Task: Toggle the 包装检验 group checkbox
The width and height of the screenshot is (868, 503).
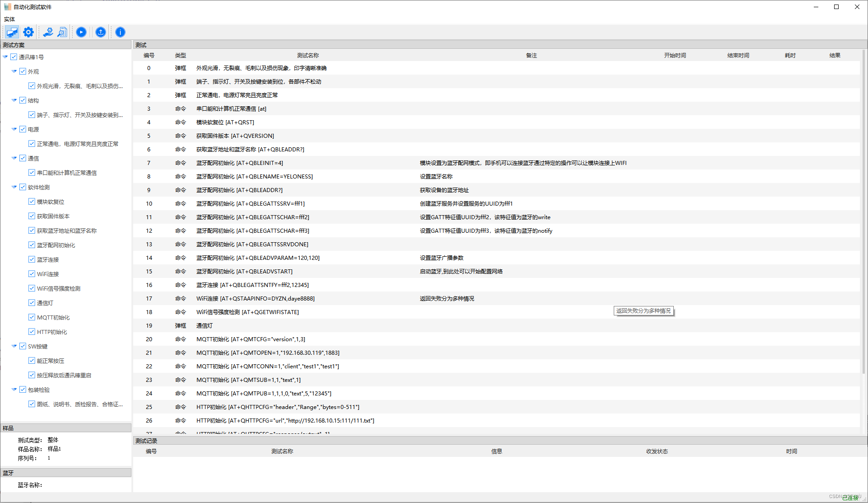Action: [23, 390]
